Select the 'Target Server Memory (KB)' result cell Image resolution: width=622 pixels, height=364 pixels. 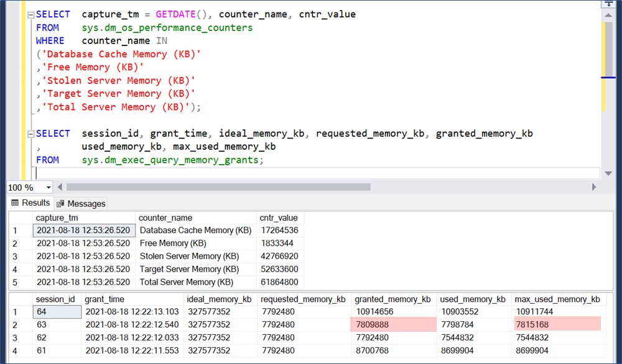(x=196, y=270)
